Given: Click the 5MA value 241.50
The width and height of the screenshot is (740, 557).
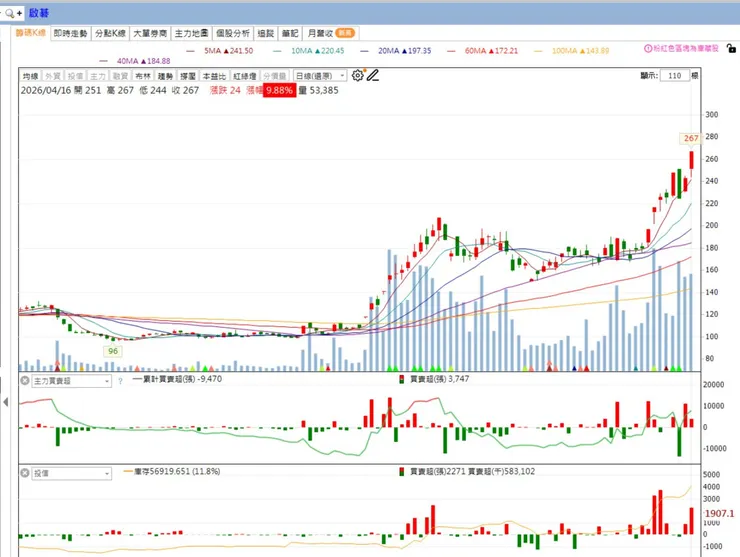Looking at the screenshot, I should tap(241, 51).
